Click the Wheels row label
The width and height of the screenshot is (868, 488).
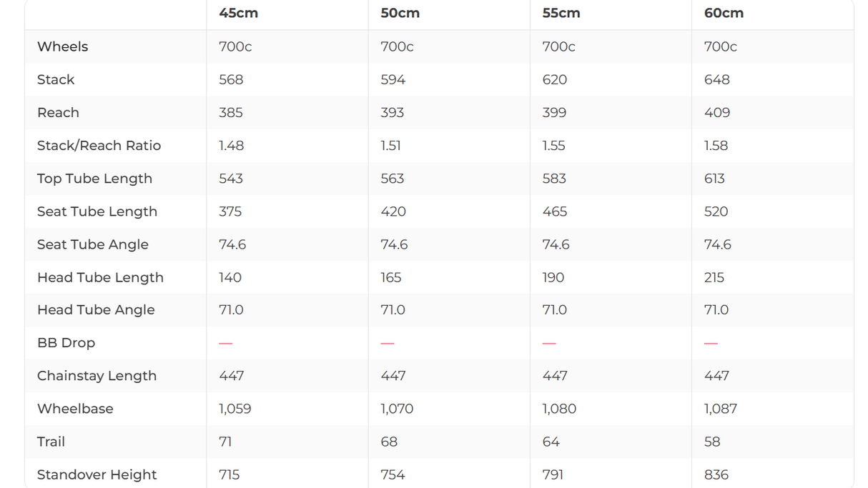pyautogui.click(x=63, y=47)
